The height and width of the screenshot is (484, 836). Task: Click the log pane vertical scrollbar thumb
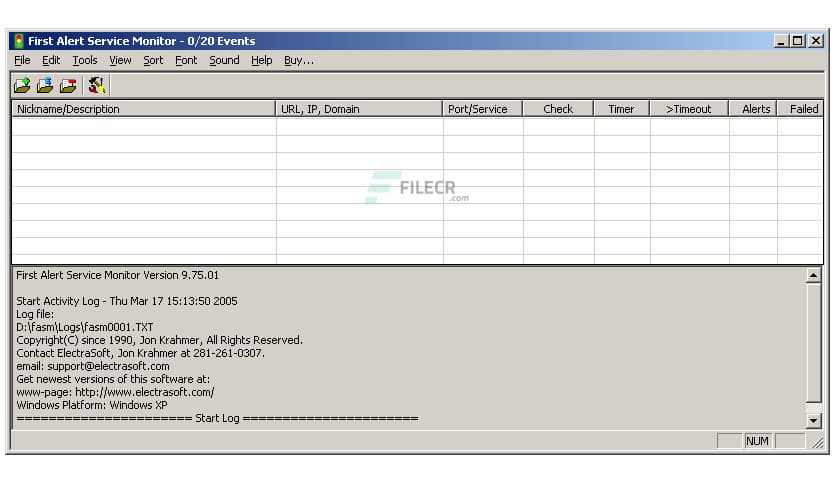point(813,343)
